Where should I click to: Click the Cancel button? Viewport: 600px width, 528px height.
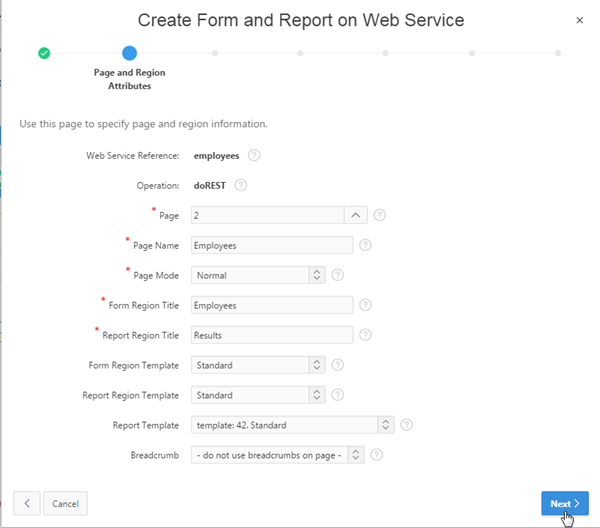point(66,504)
